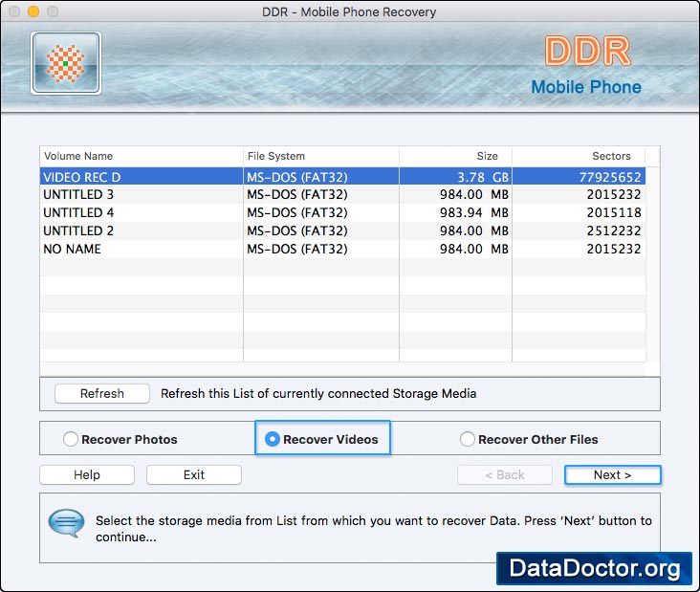Select the Recover Other Files option
700x592 pixels.
(x=467, y=439)
